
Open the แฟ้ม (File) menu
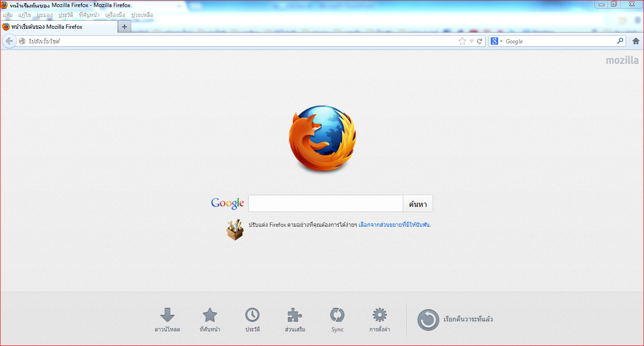tap(8, 15)
